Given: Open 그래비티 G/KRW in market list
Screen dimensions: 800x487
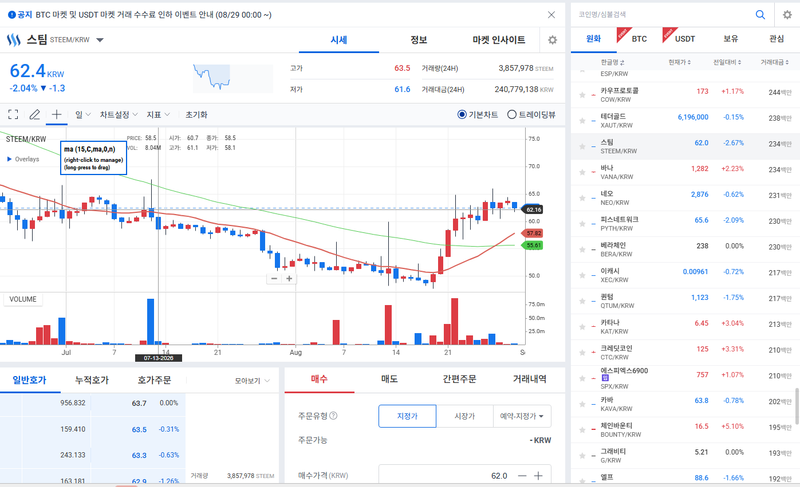Looking at the screenshot, I should [684, 456].
